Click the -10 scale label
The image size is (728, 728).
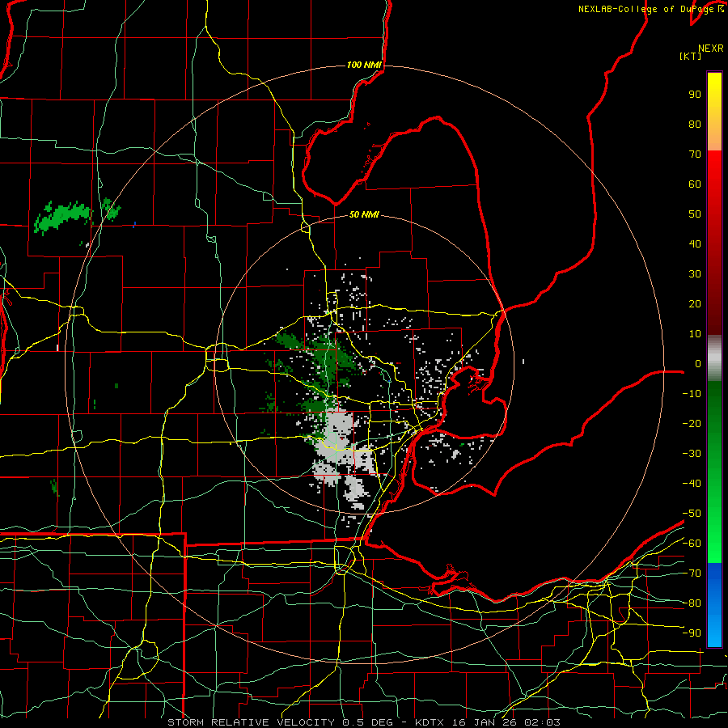click(692, 393)
